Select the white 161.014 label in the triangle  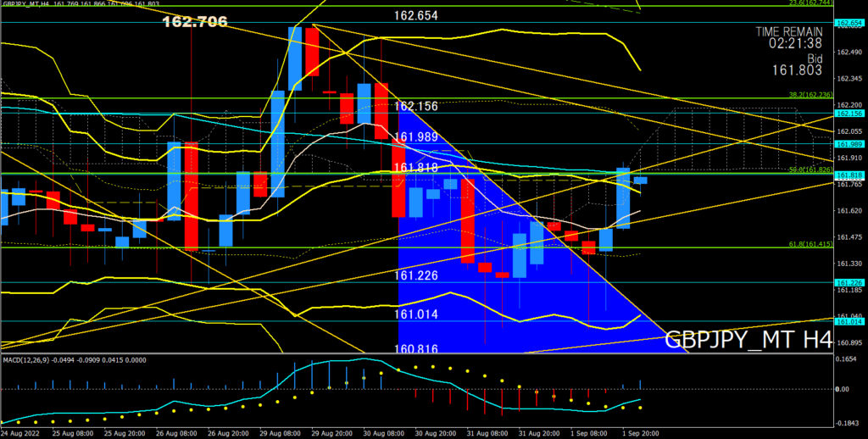(416, 314)
